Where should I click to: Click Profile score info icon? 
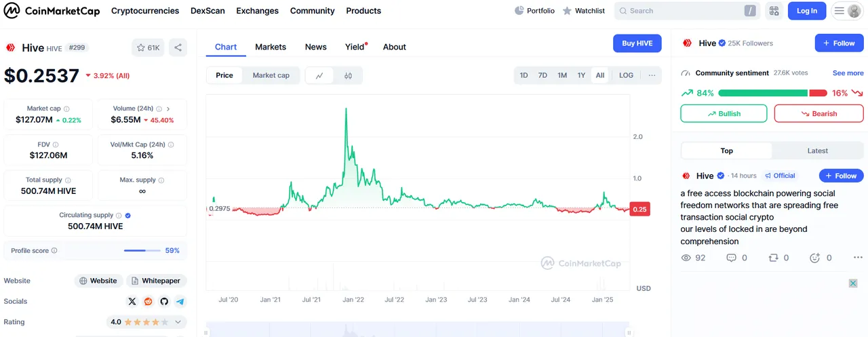point(54,250)
